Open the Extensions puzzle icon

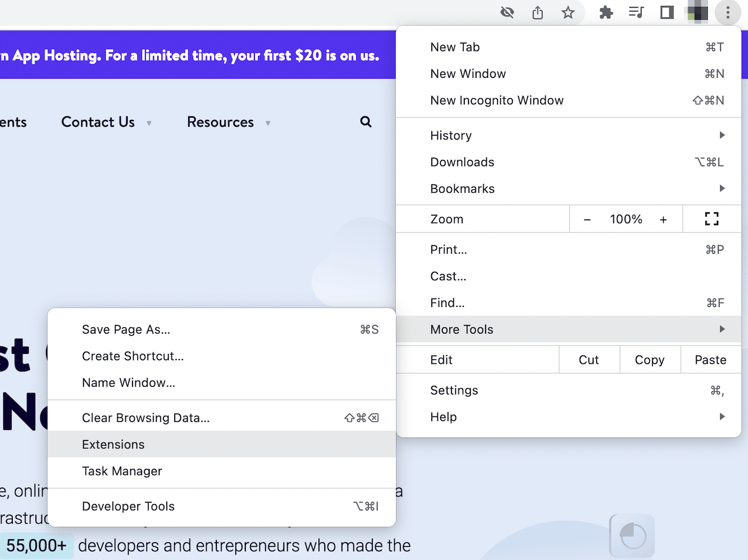pyautogui.click(x=606, y=12)
